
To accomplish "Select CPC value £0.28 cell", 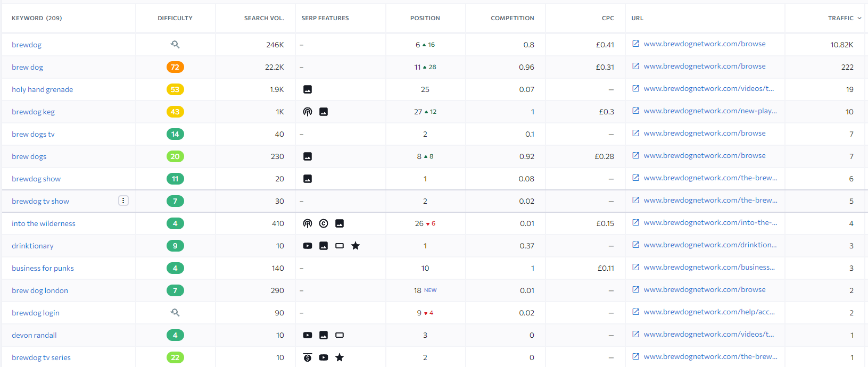I will tap(605, 156).
